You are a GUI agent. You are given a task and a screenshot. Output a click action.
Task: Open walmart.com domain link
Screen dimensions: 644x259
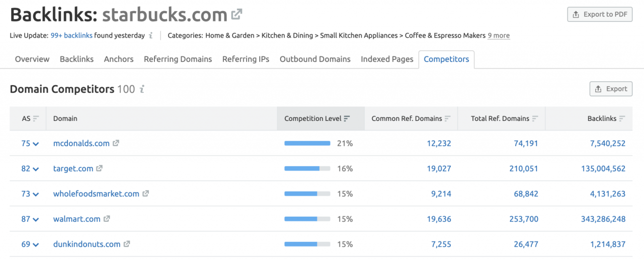coord(77,219)
